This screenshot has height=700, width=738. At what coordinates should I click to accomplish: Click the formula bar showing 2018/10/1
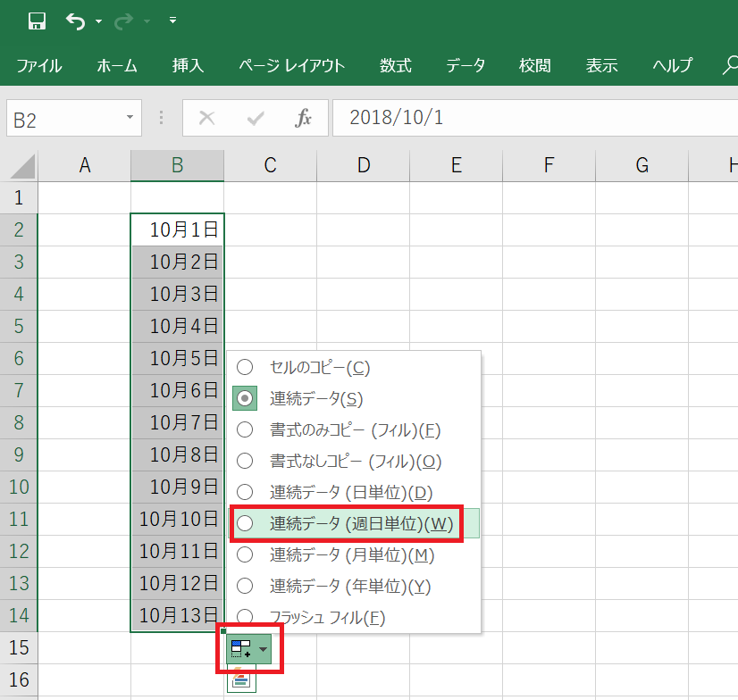pyautogui.click(x=536, y=118)
